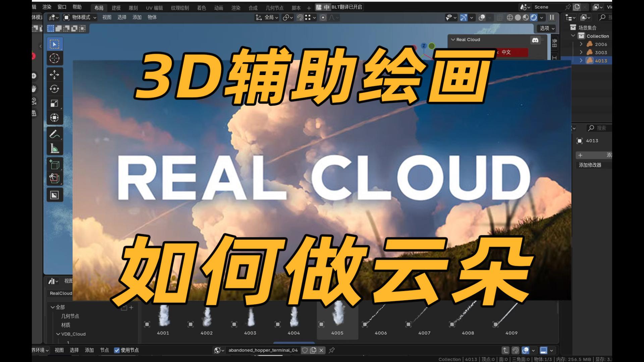Screen dimensions: 644x362
Task: Collapse the Real Cloud panel
Action: [x=453, y=40]
